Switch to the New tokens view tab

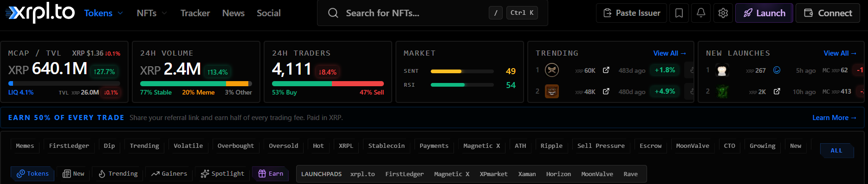pos(73,174)
